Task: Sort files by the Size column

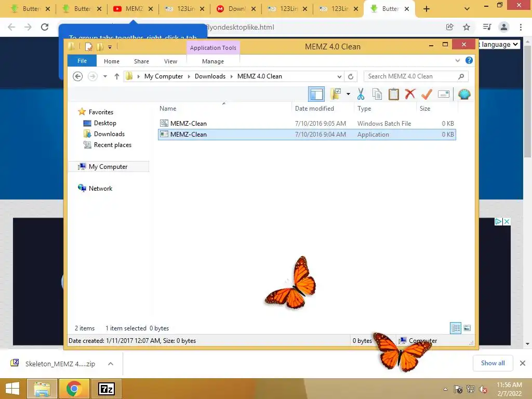Action: coord(425,109)
